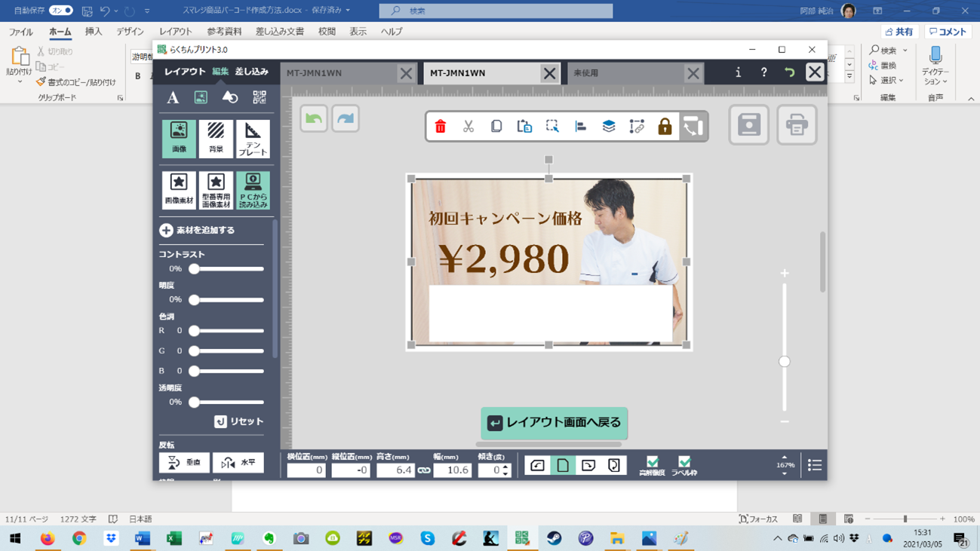Click the print label button icon
This screenshot has width=980, height=551.
(x=797, y=125)
